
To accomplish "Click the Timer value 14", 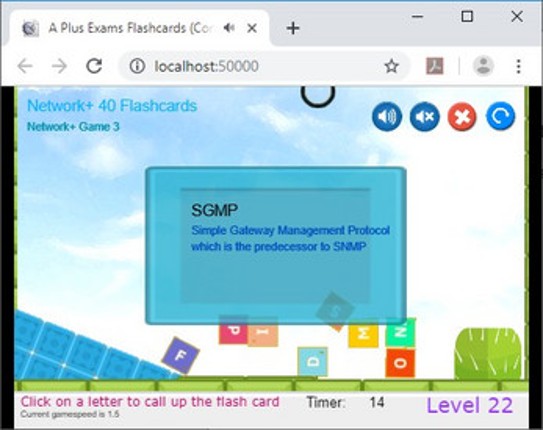I will tap(377, 402).
